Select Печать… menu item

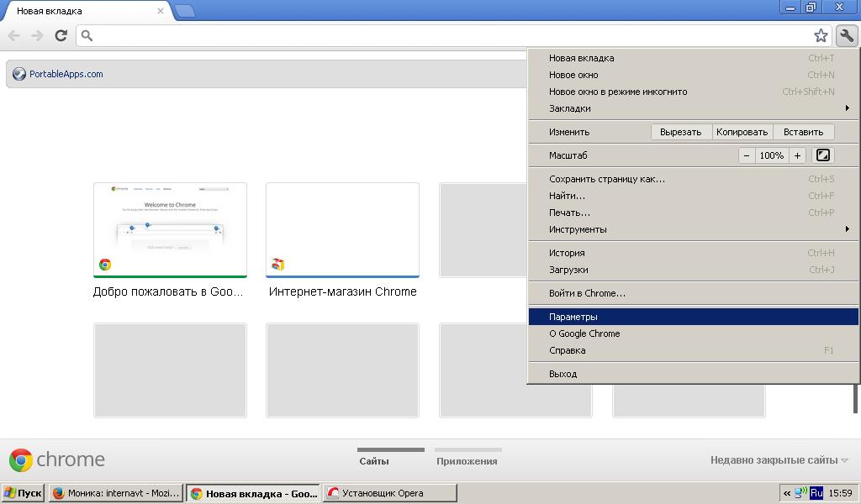[693, 213]
